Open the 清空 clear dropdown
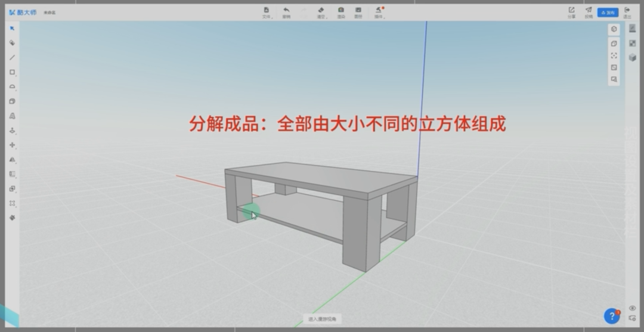The image size is (644, 332). coord(321,13)
